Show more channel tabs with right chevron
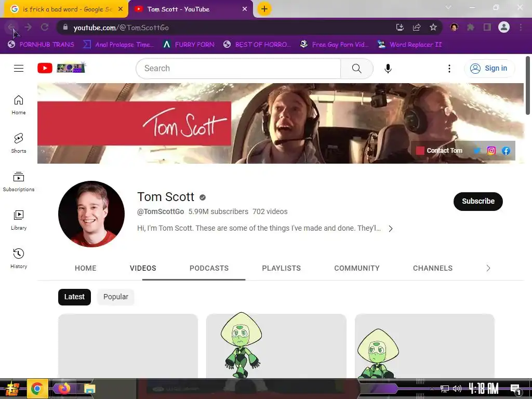This screenshot has width=532, height=399. pyautogui.click(x=488, y=269)
